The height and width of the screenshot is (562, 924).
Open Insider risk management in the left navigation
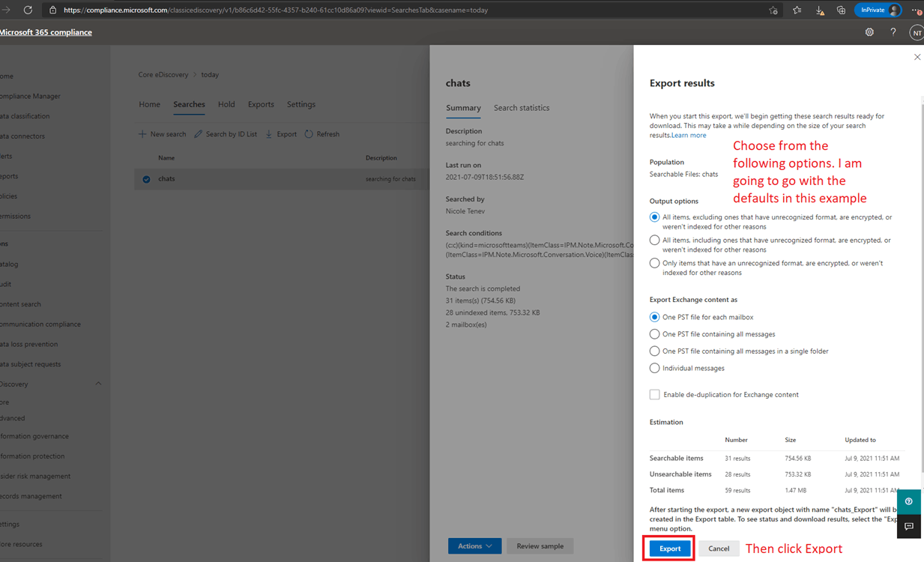[x=35, y=477]
